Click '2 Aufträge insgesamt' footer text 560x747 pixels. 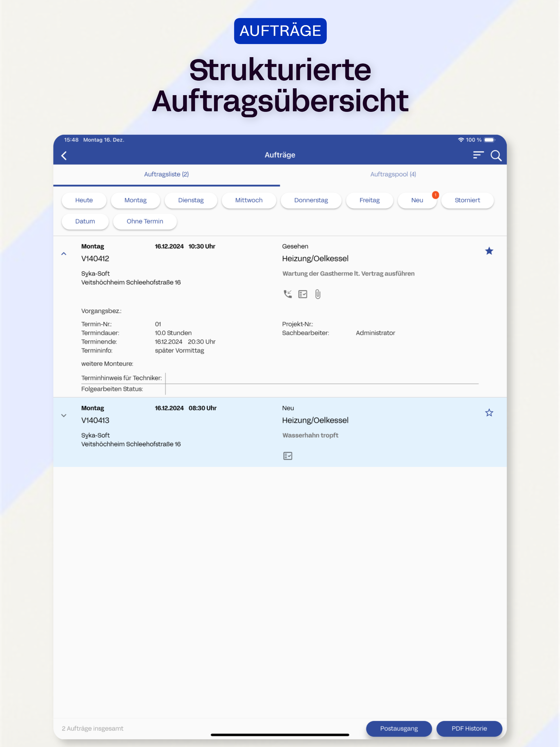pos(92,728)
